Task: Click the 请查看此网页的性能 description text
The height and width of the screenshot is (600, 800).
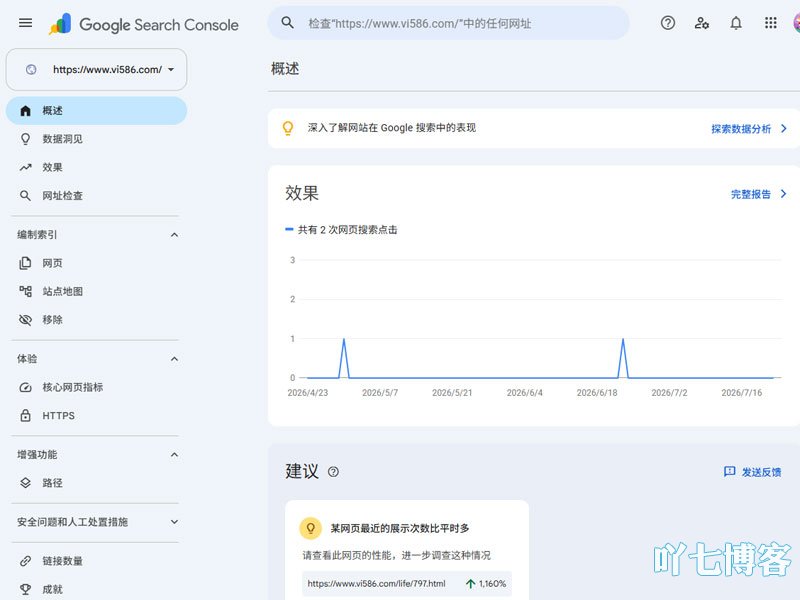Action: pyautogui.click(x=396, y=555)
